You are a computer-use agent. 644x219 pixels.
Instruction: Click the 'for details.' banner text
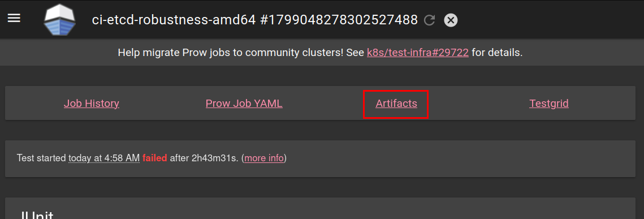pyautogui.click(x=497, y=53)
